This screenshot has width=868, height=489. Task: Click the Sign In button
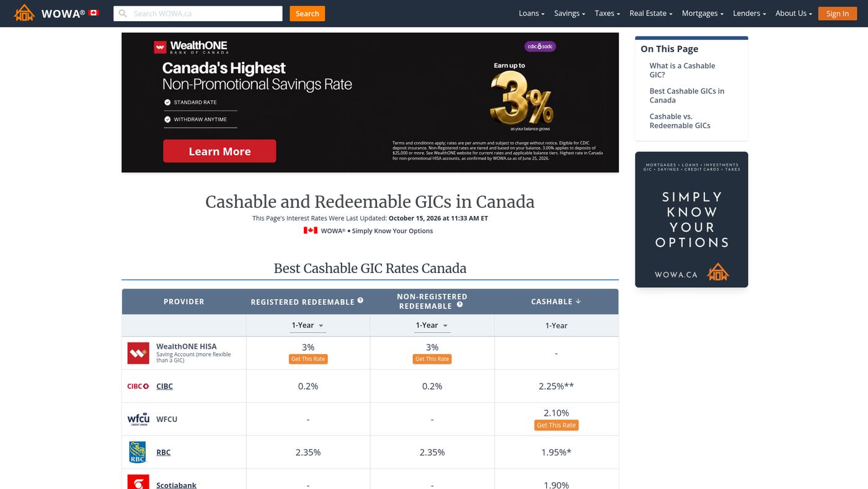point(837,14)
